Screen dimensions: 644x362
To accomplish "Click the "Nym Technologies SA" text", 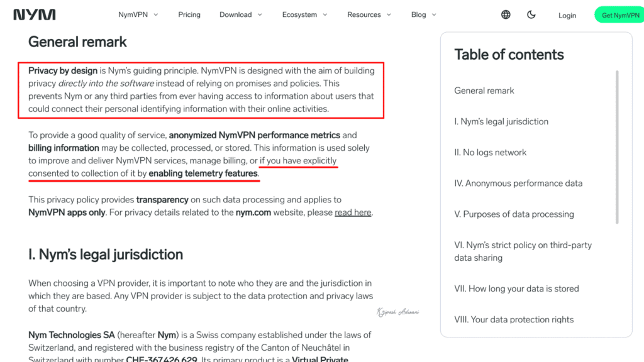I will tap(72, 336).
